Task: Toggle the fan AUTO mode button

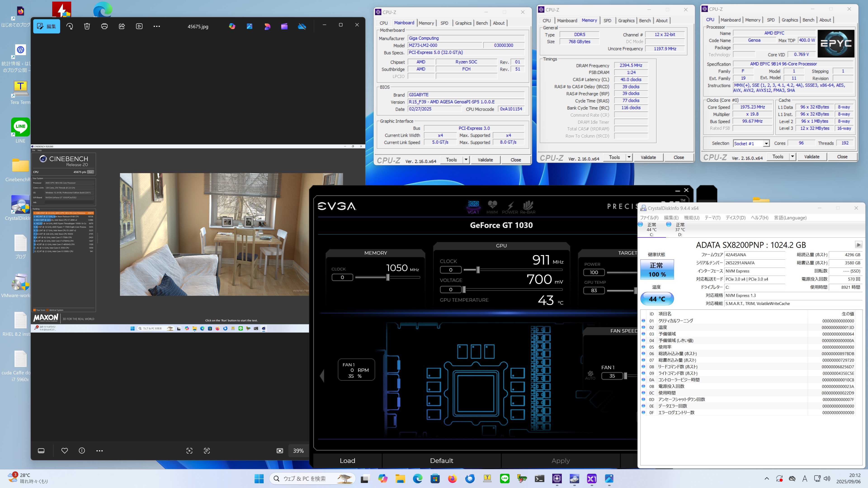Action: pyautogui.click(x=590, y=375)
